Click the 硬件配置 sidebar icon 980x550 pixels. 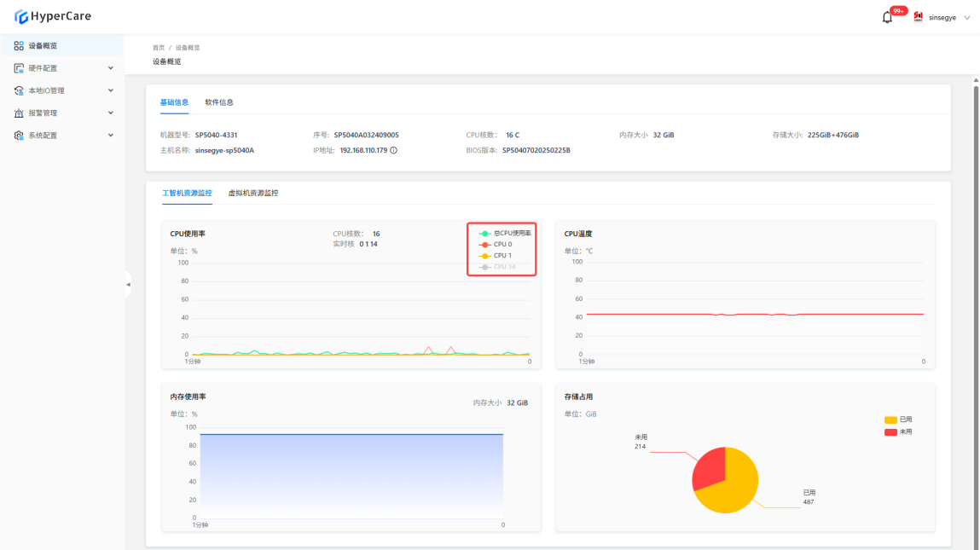tap(19, 68)
